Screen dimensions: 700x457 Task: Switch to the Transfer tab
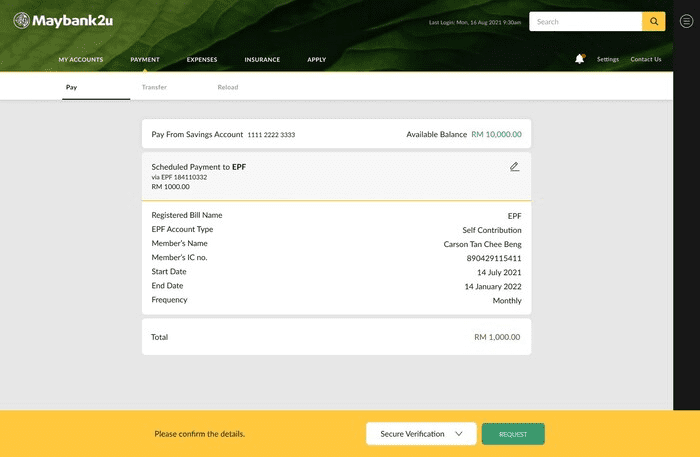[154, 87]
